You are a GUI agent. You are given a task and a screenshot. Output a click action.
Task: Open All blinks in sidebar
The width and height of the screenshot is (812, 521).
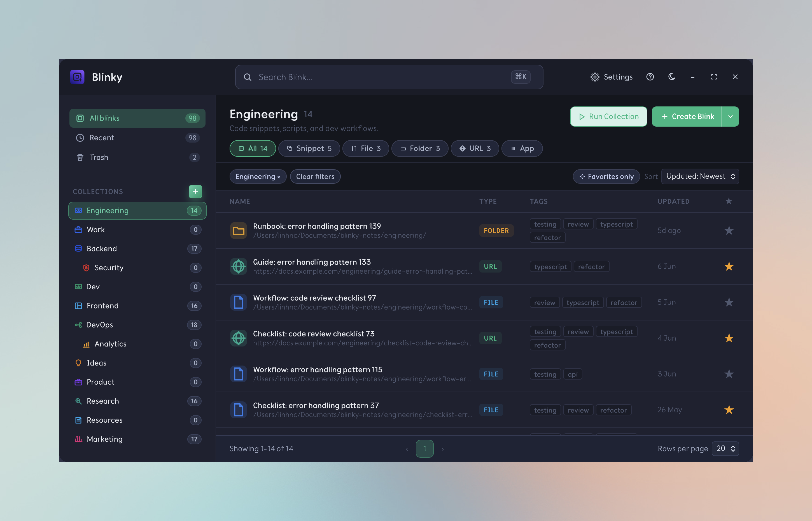tap(137, 118)
